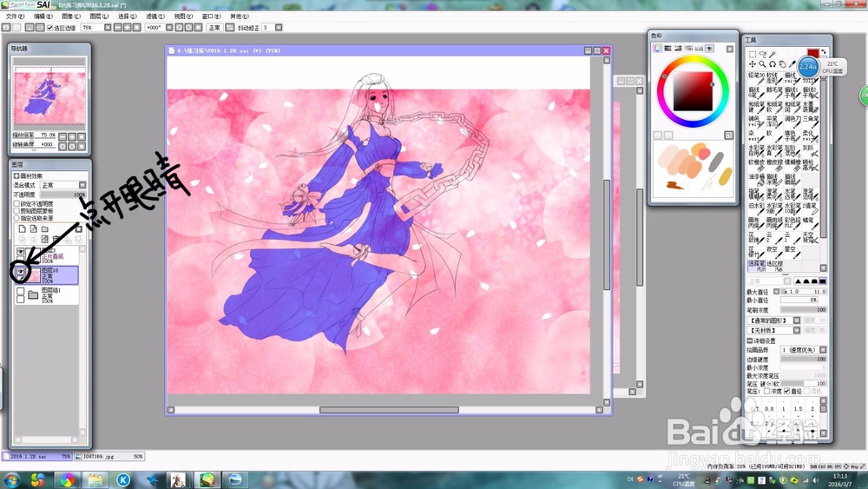Select the rectangular selection tool
The width and height of the screenshot is (868, 489).
(x=753, y=54)
